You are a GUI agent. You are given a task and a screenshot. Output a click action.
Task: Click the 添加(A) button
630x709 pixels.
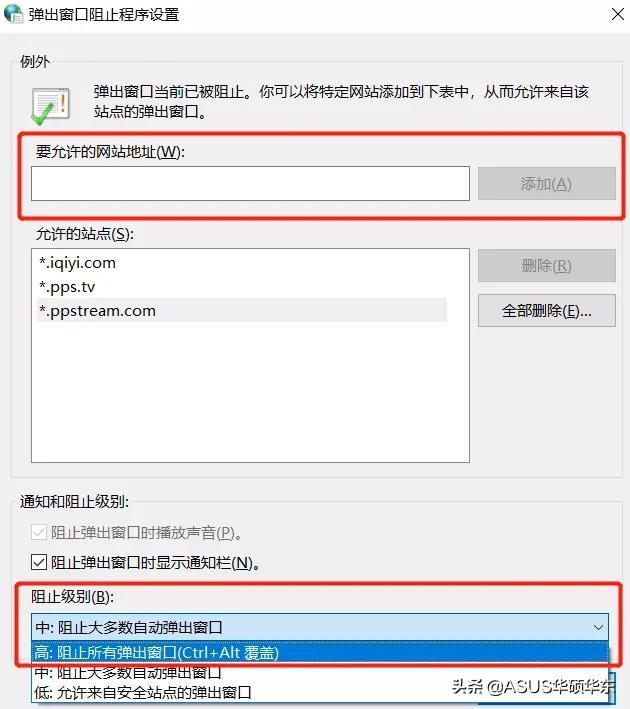[546, 184]
